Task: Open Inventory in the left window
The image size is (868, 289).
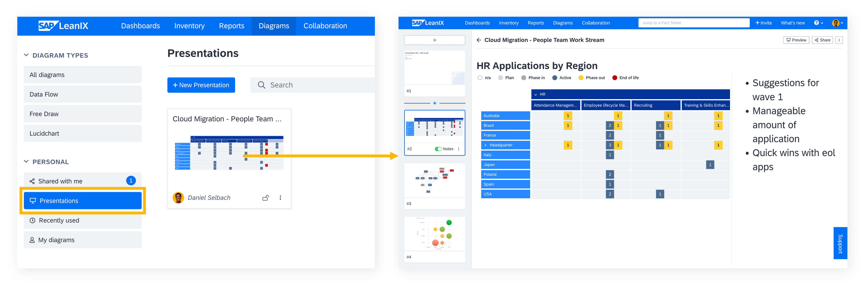Action: point(189,26)
